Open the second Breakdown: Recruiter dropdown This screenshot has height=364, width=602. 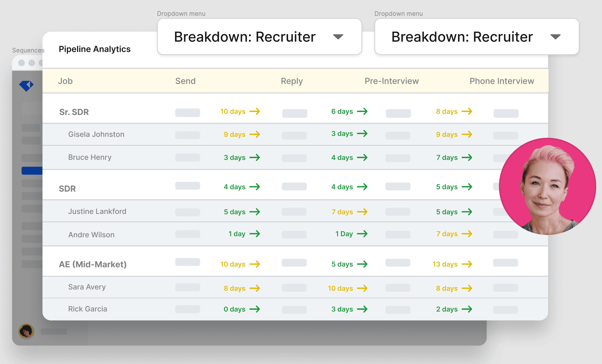(477, 37)
